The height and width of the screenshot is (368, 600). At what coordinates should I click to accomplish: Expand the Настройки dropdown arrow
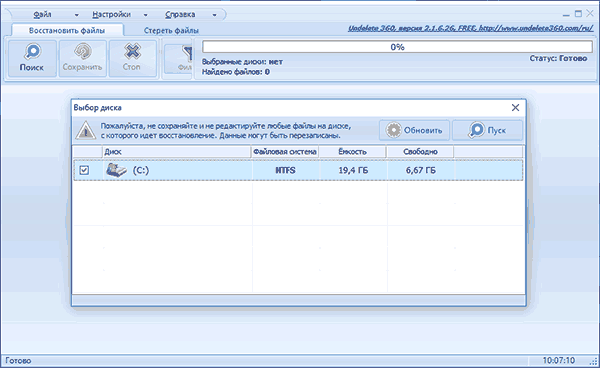point(145,15)
